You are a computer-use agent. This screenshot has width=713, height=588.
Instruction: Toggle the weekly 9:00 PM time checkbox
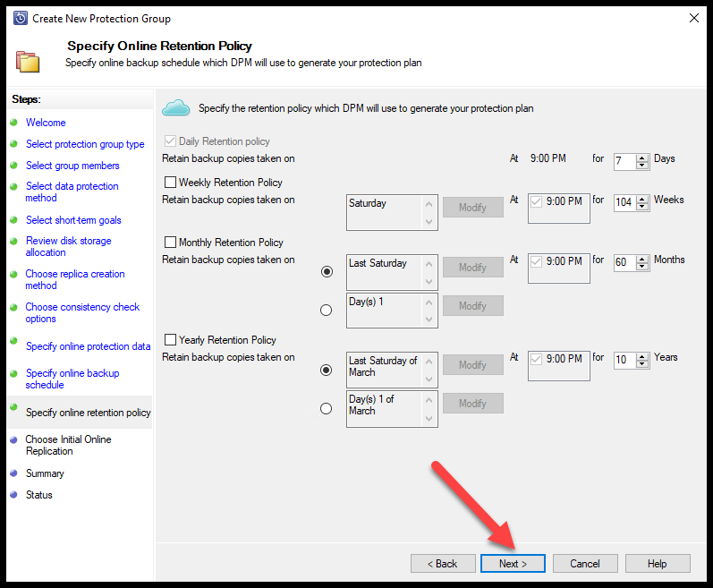(x=536, y=201)
